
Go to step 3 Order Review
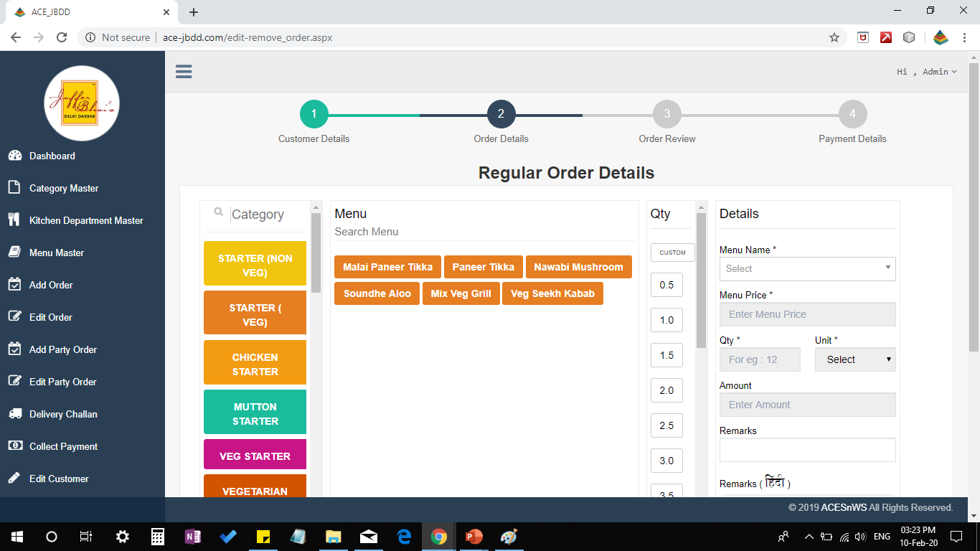pyautogui.click(x=666, y=114)
